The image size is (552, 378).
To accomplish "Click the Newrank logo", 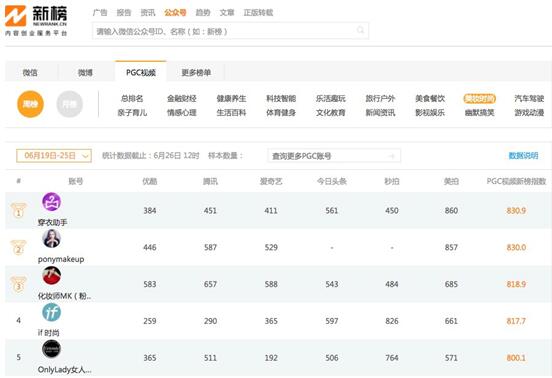I will (36, 20).
